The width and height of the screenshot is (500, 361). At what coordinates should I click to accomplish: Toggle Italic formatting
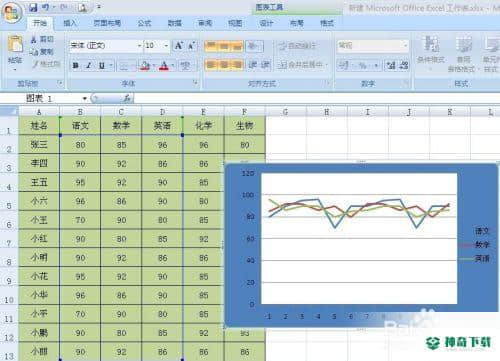(x=89, y=65)
